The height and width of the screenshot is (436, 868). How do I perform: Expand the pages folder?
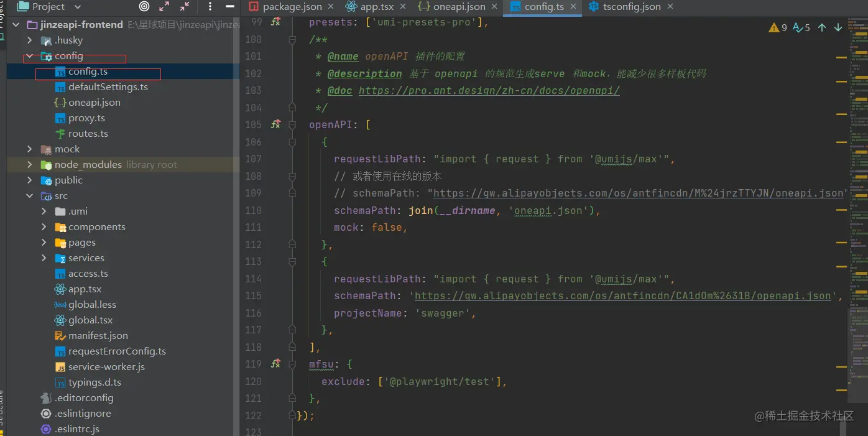44,243
